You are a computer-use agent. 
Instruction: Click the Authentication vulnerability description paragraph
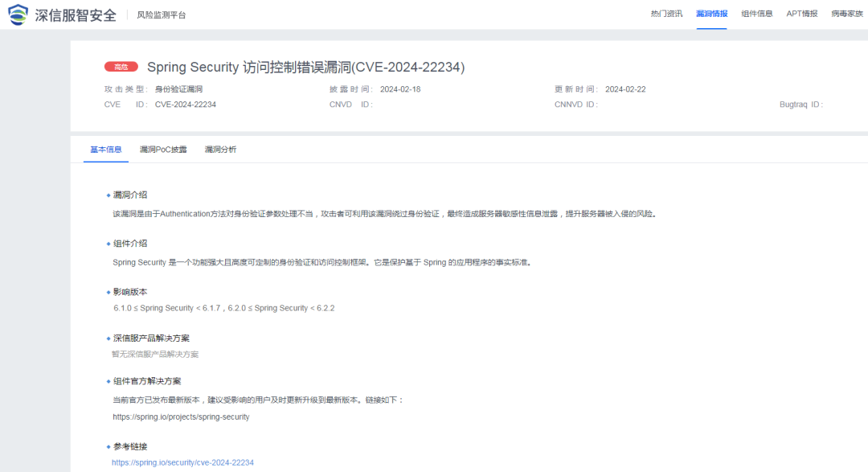tap(385, 214)
